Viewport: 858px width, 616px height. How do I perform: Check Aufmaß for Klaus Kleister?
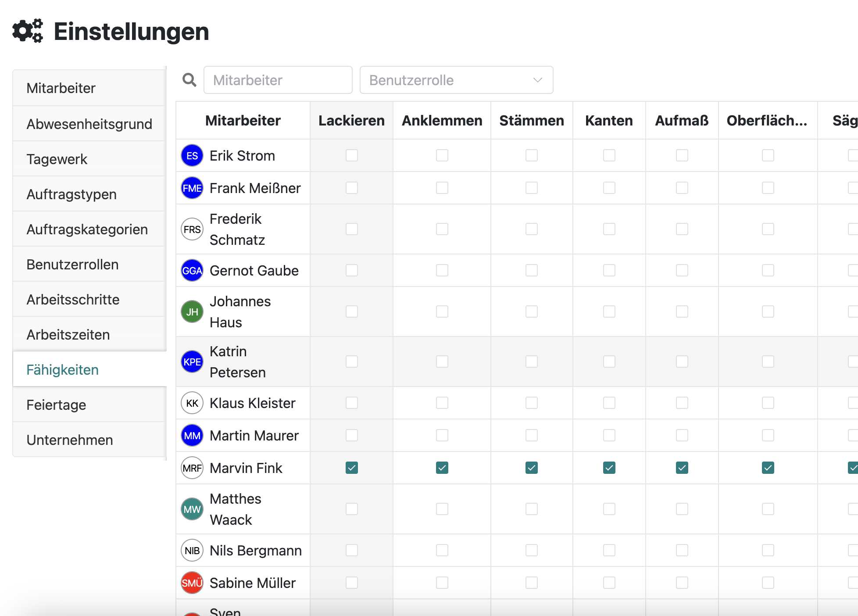click(x=682, y=403)
